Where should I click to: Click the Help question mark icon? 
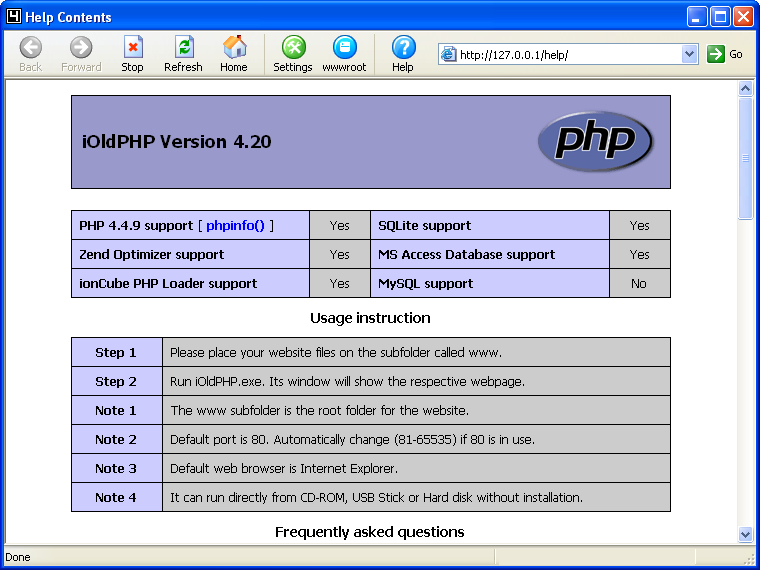click(403, 48)
